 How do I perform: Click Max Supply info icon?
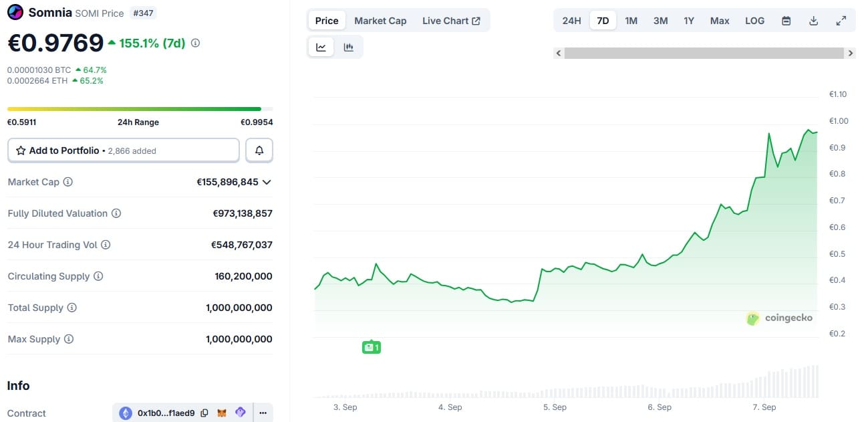[69, 339]
